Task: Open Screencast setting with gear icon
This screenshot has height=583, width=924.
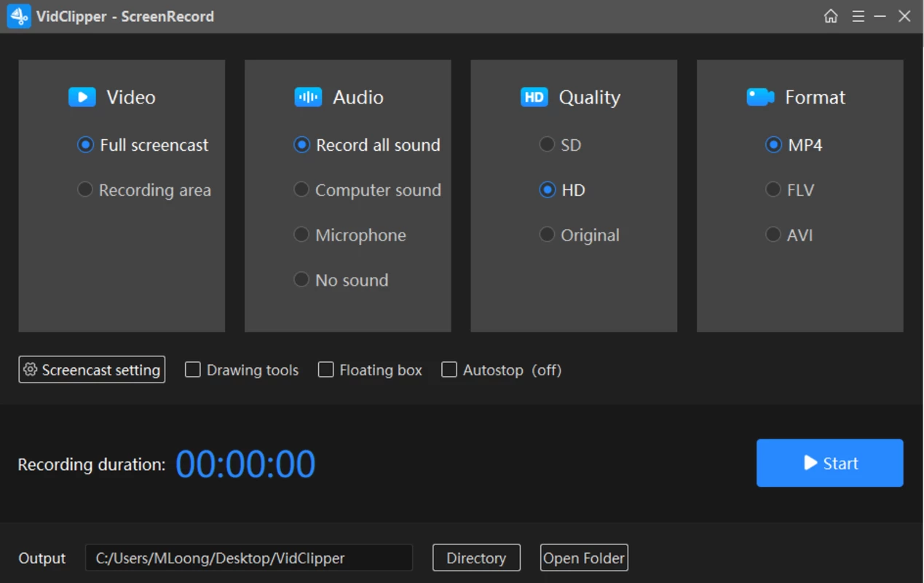Action: 92,369
